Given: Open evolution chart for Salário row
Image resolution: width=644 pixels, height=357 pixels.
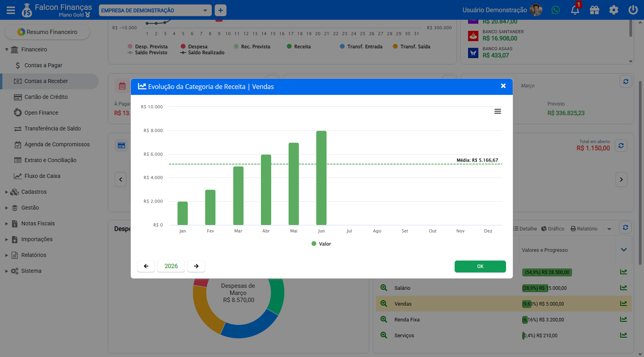Looking at the screenshot, I should point(623,288).
